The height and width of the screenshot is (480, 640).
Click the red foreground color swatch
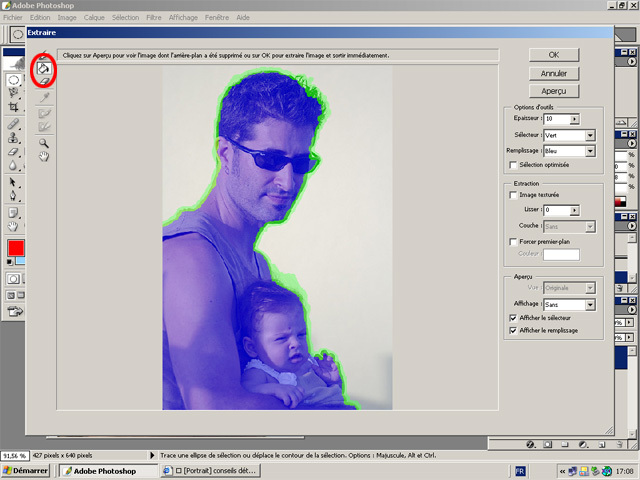coord(16,248)
